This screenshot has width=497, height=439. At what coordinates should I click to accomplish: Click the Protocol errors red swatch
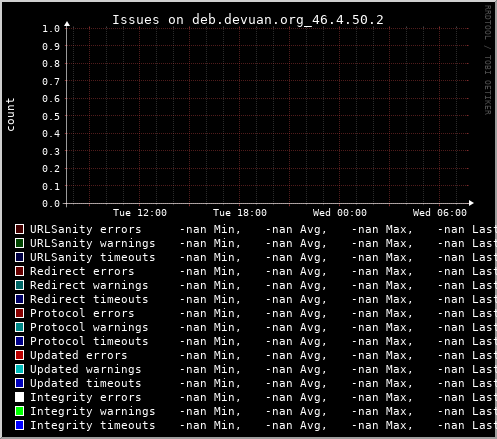click(x=19, y=313)
